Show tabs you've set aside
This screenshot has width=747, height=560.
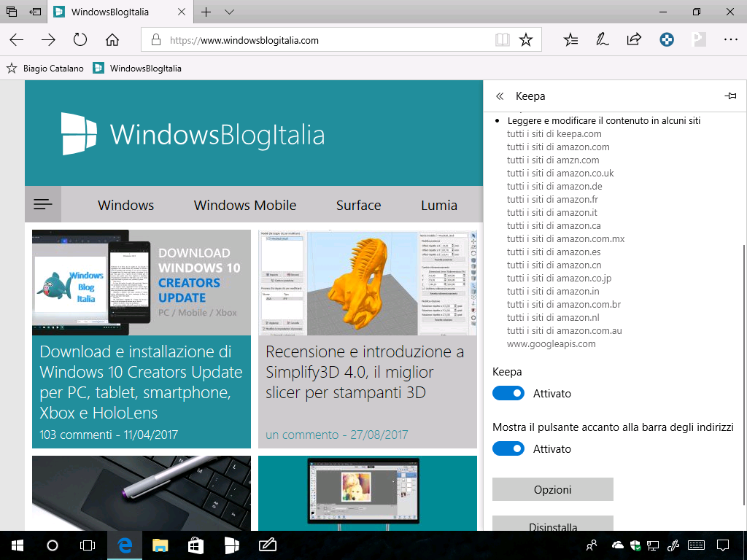coord(12,12)
